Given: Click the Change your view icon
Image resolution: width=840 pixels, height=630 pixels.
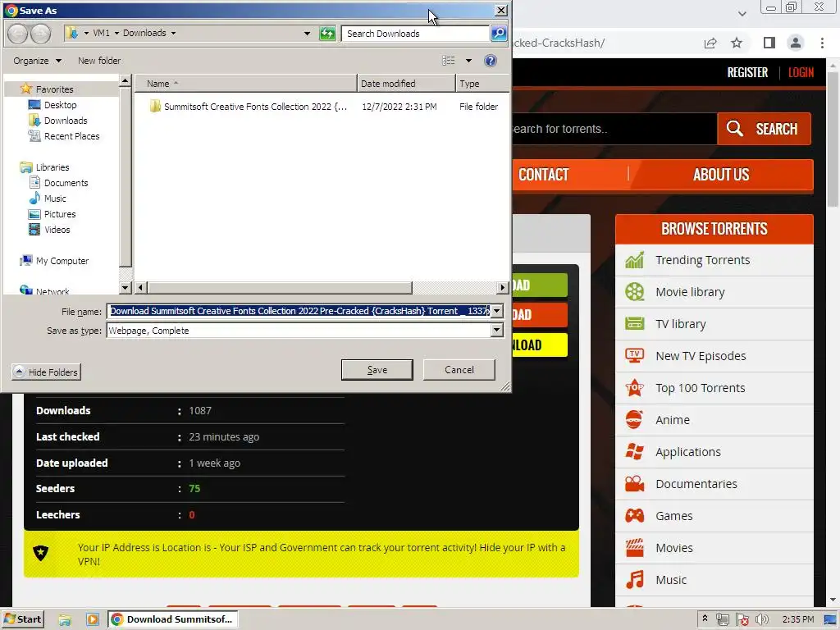Looking at the screenshot, I should point(449,61).
